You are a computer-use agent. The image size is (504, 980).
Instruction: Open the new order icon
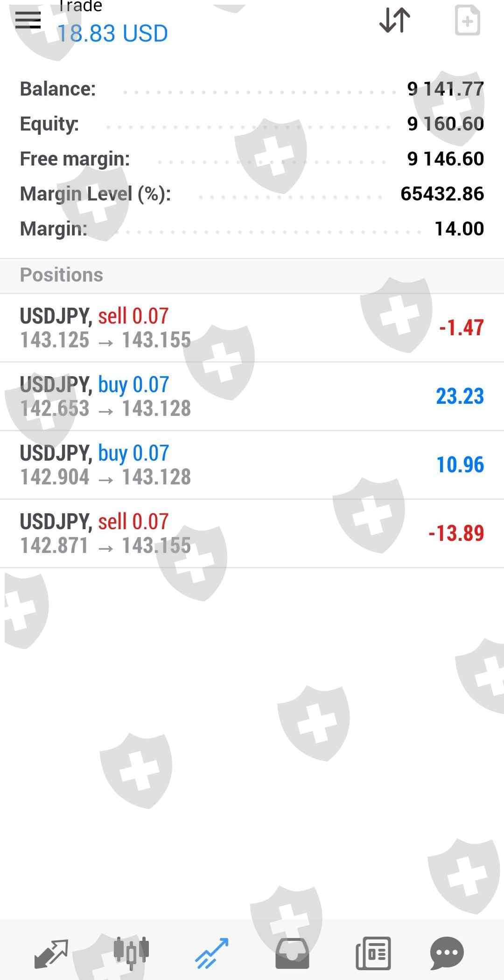pos(467,21)
